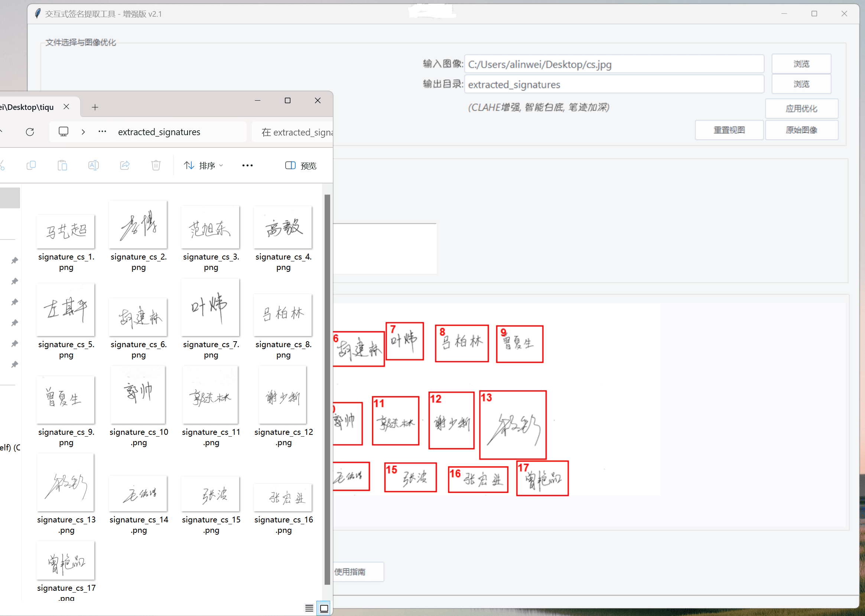Viewport: 865px width, 616px height.
Task: Click the Delete trash icon in Explorer
Action: [156, 165]
